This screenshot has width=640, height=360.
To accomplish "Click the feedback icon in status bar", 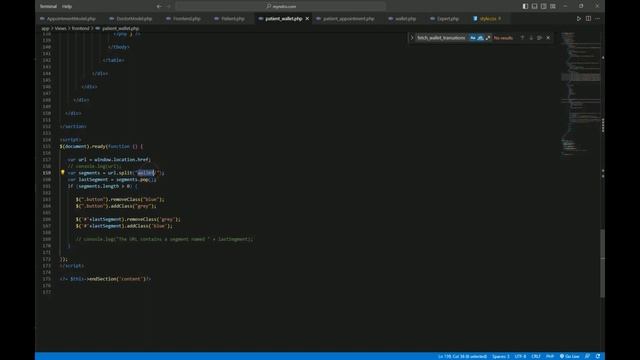I will pos(587,356).
